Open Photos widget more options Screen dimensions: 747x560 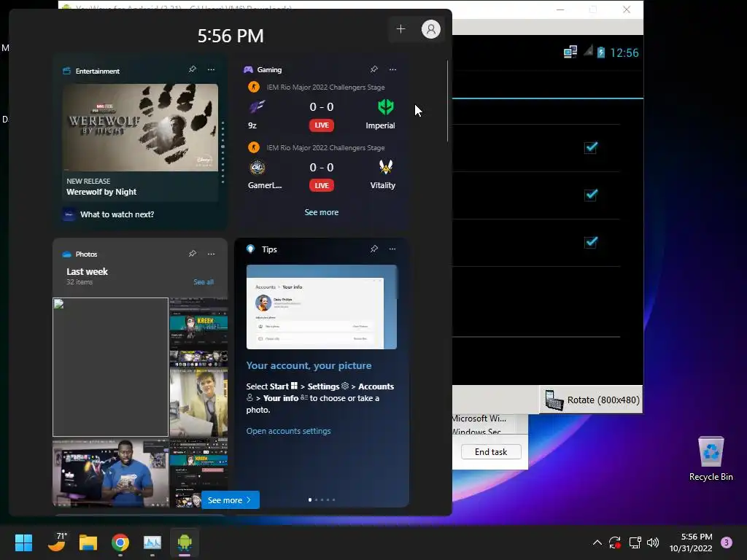tap(211, 254)
